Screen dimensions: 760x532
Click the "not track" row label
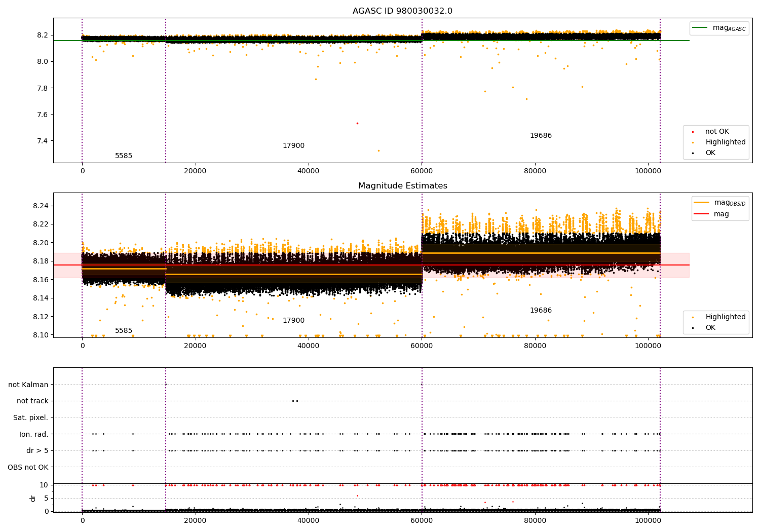click(x=32, y=401)
